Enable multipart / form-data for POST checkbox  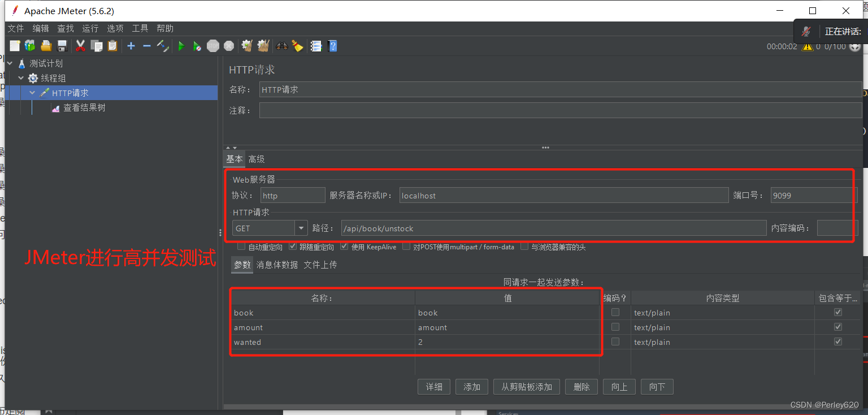coord(406,247)
